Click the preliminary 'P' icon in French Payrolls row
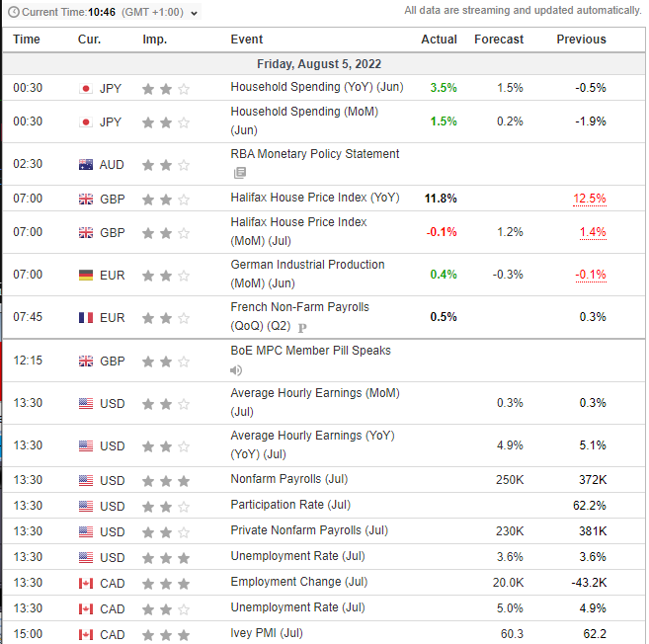 click(302, 327)
